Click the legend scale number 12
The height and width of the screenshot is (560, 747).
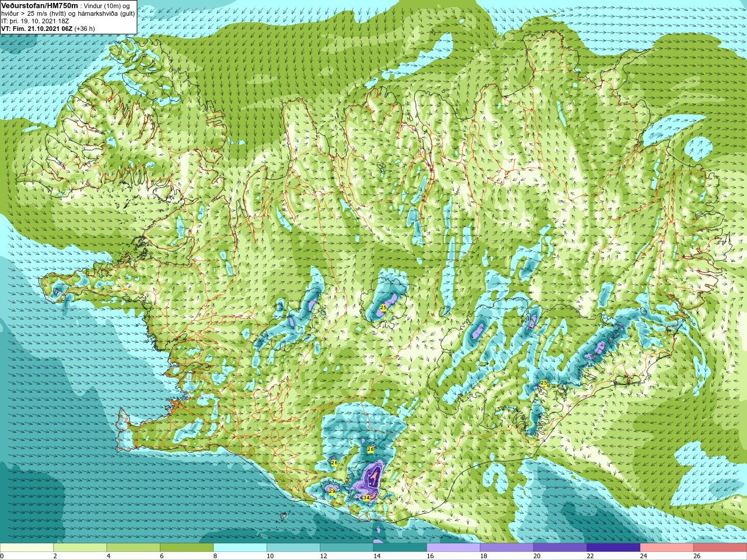(323, 556)
